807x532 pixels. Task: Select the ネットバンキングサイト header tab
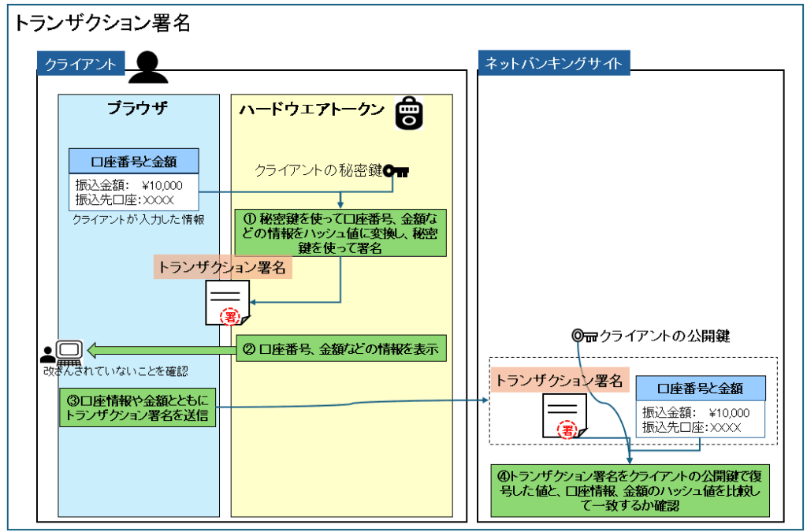(553, 64)
